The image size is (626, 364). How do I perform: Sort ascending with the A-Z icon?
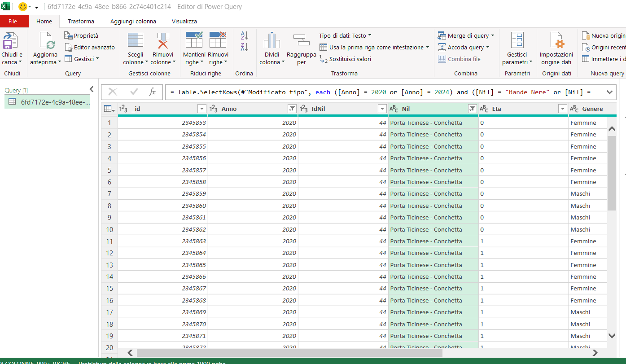coord(245,35)
